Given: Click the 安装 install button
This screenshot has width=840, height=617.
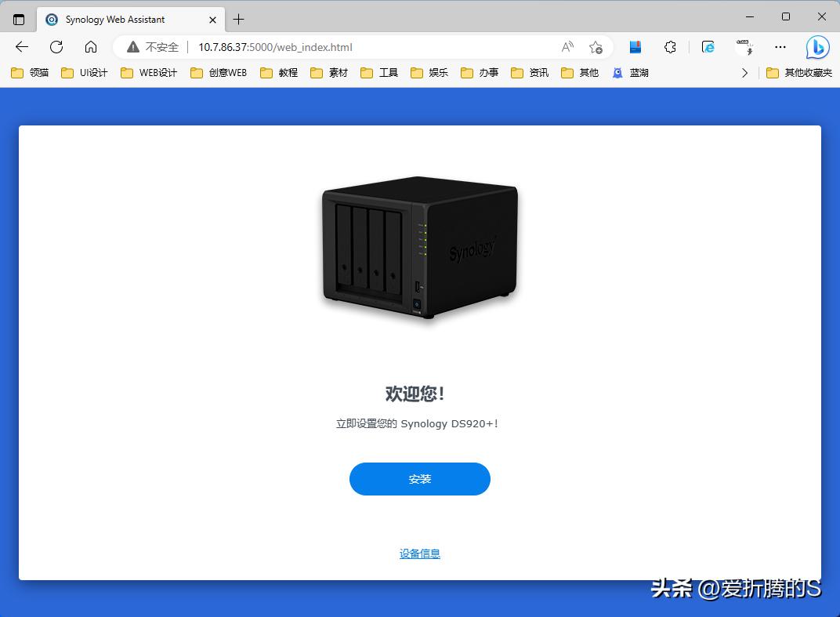Looking at the screenshot, I should (x=420, y=478).
